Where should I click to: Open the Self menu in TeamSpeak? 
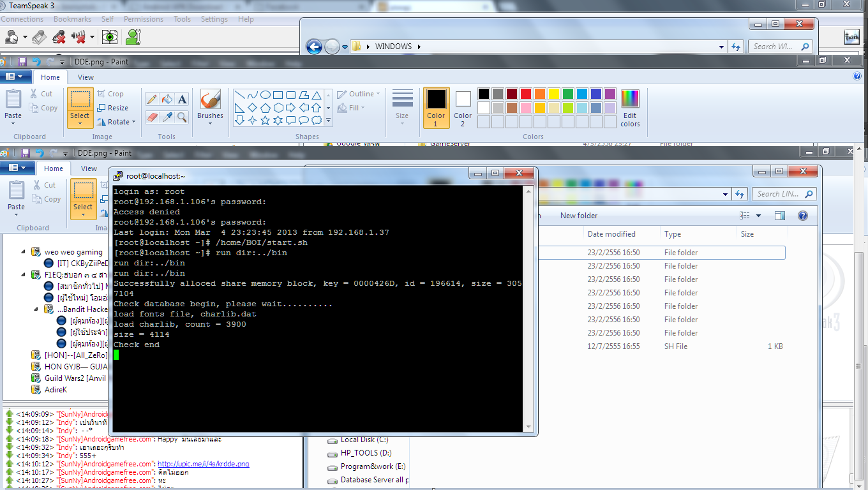pyautogui.click(x=107, y=19)
